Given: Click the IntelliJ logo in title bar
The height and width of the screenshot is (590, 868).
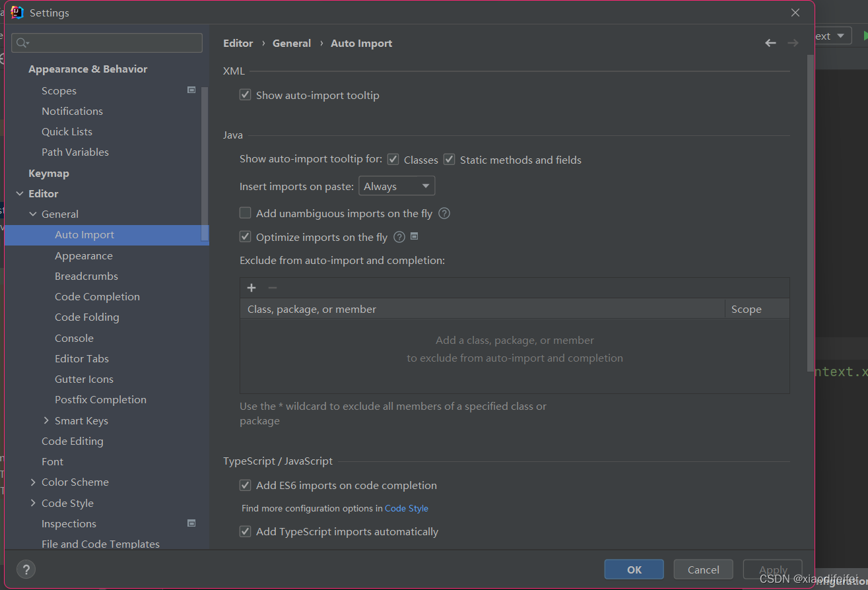Looking at the screenshot, I should pos(17,13).
